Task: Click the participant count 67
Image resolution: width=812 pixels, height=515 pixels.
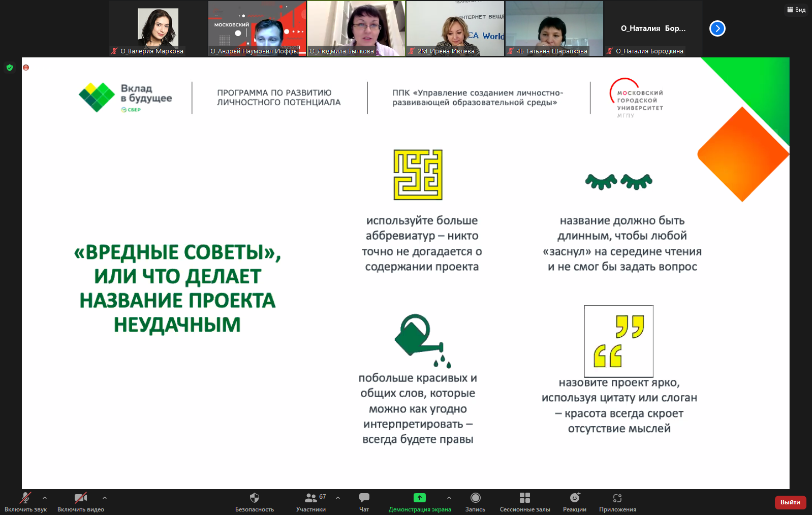Action: (x=323, y=497)
